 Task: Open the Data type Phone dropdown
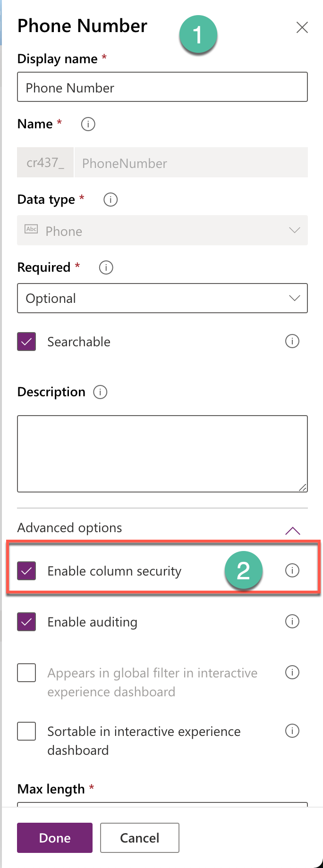pyautogui.click(x=162, y=230)
